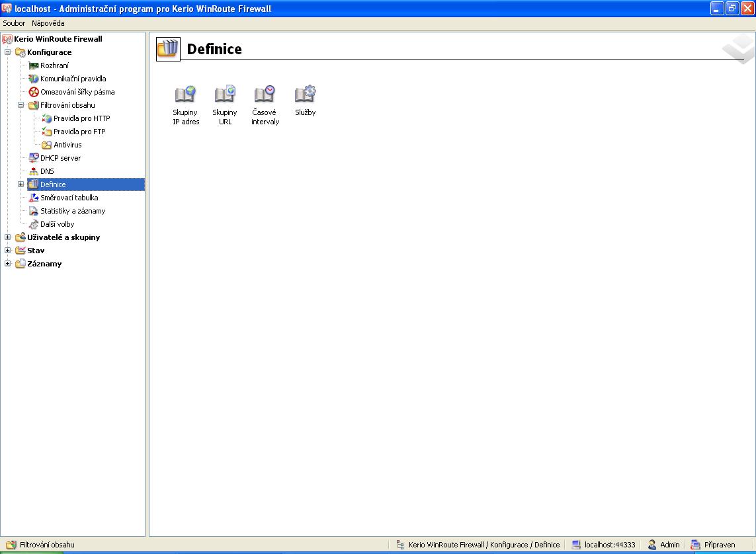
Task: Click the Komunikační pravidla tree icon
Action: coord(33,79)
